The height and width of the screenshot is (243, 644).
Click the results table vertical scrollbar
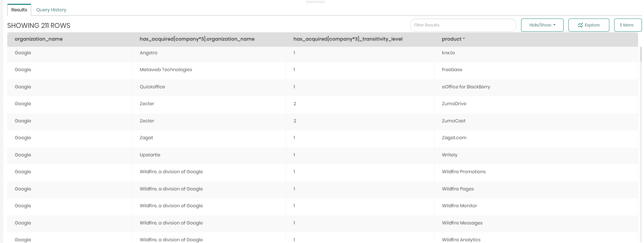[641, 54]
